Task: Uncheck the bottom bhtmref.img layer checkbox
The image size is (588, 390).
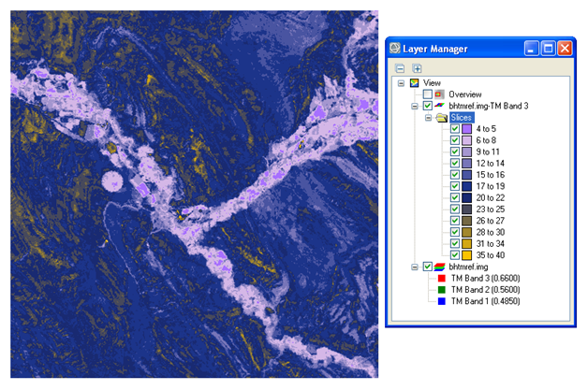Action: 428,267
